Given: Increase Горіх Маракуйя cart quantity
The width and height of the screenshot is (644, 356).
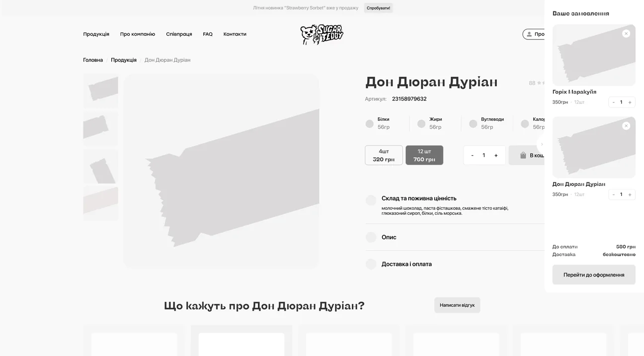Looking at the screenshot, I should (x=630, y=102).
